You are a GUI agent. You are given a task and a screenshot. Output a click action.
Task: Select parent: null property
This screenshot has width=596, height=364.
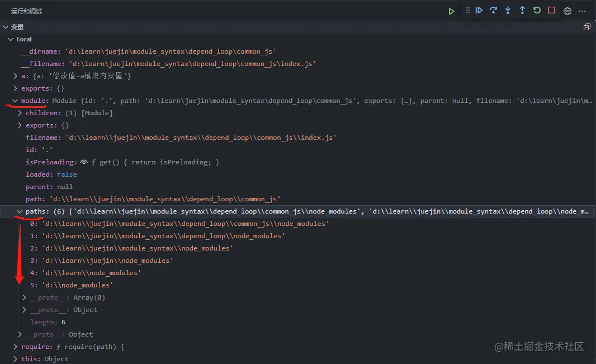pyautogui.click(x=298, y=187)
